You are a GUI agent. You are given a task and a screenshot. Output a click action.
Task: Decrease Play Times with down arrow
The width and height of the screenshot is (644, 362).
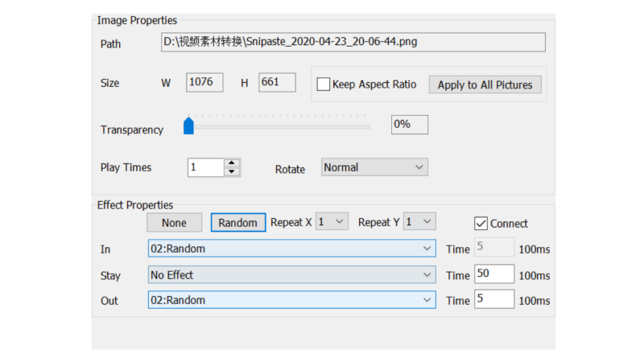coord(232,172)
